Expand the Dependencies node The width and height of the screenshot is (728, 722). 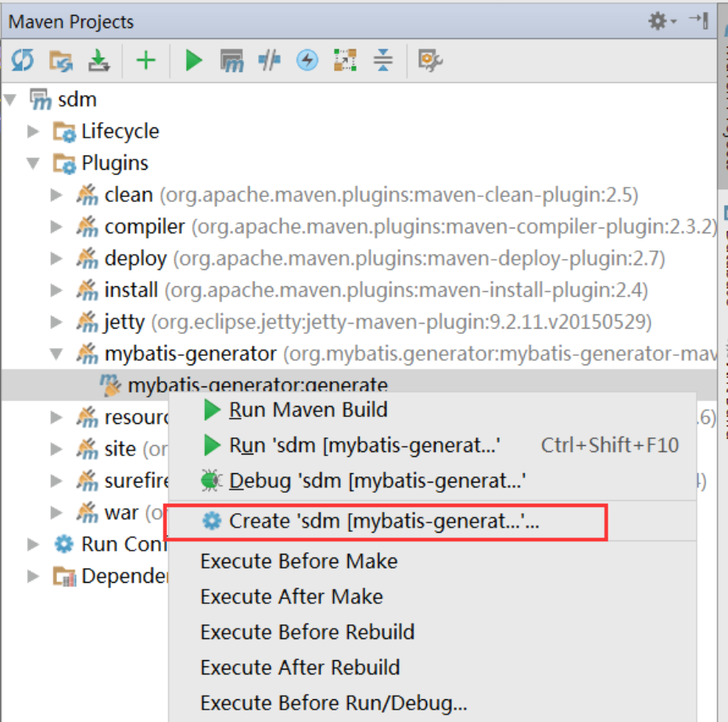point(33,577)
